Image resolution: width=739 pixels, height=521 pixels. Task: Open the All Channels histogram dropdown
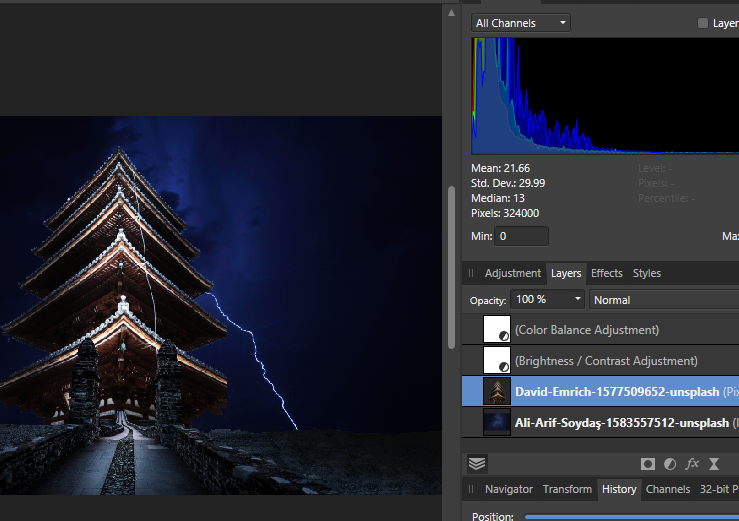pyautogui.click(x=520, y=23)
